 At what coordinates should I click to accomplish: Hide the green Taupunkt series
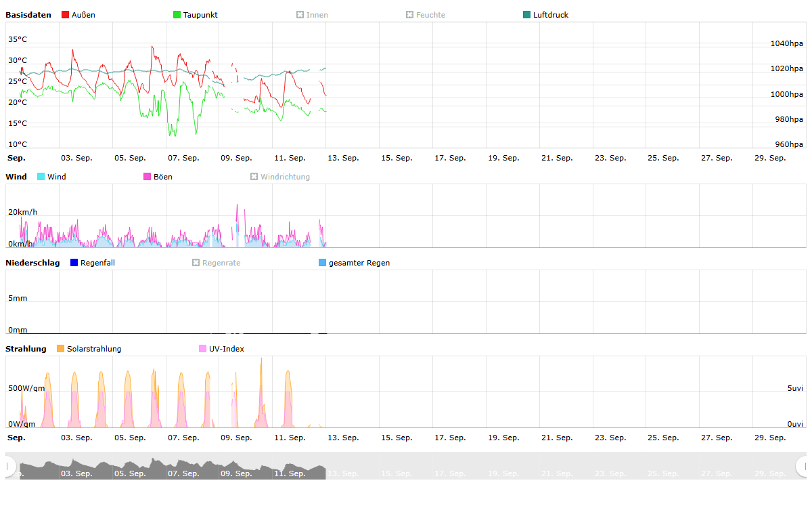pyautogui.click(x=195, y=15)
